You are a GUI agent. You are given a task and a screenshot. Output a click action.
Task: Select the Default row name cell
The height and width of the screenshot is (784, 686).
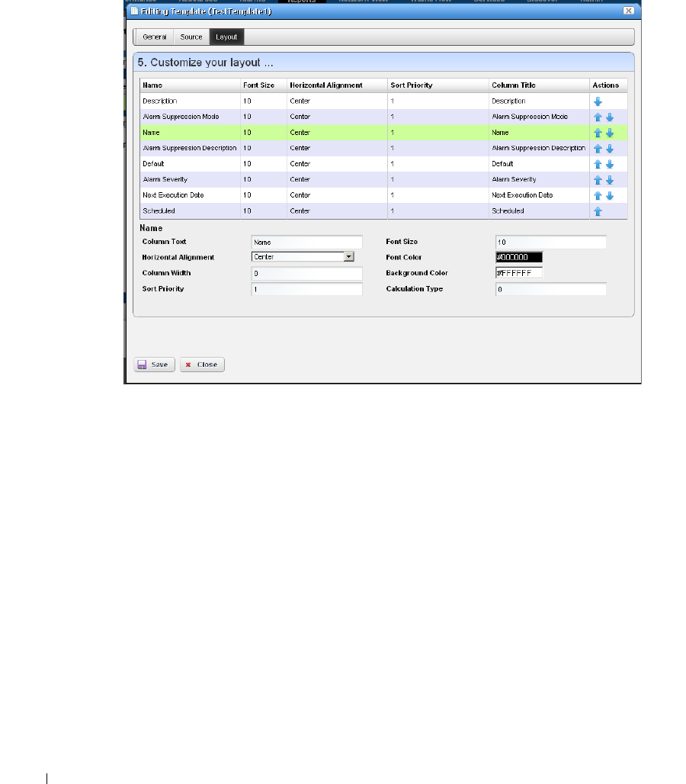pyautogui.click(x=191, y=163)
